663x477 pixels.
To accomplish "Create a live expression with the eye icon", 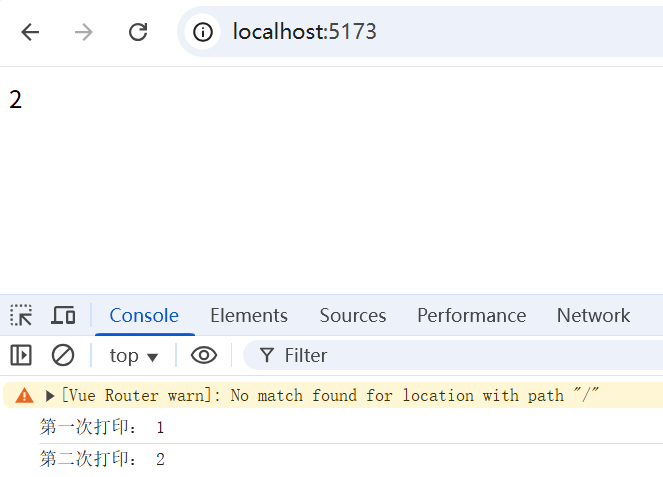I will pyautogui.click(x=204, y=355).
